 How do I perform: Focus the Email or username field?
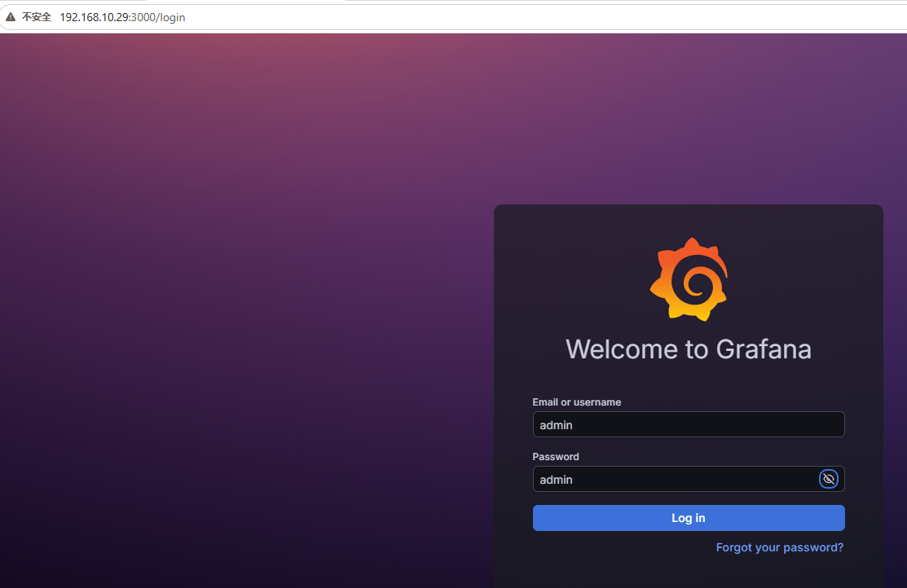[x=689, y=425]
